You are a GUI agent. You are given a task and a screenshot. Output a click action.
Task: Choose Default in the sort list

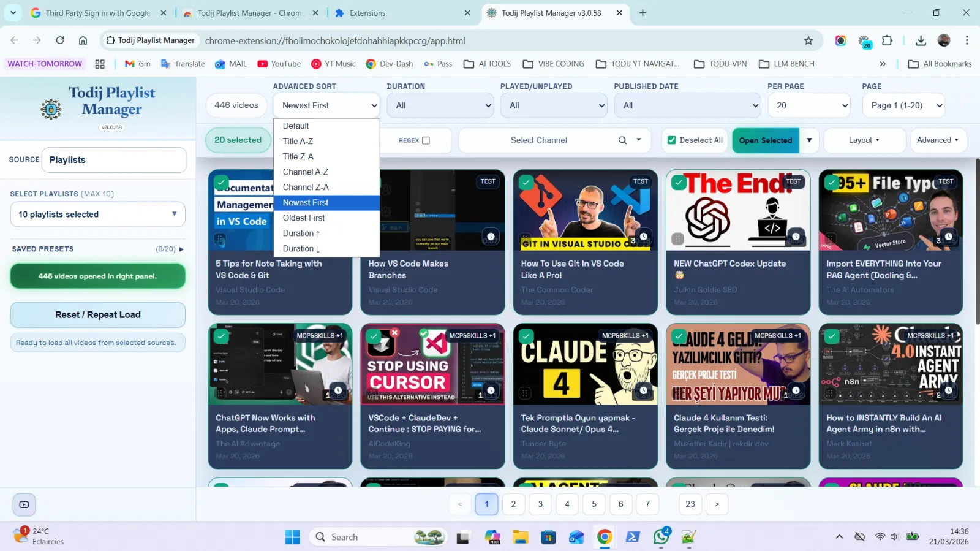326,126
